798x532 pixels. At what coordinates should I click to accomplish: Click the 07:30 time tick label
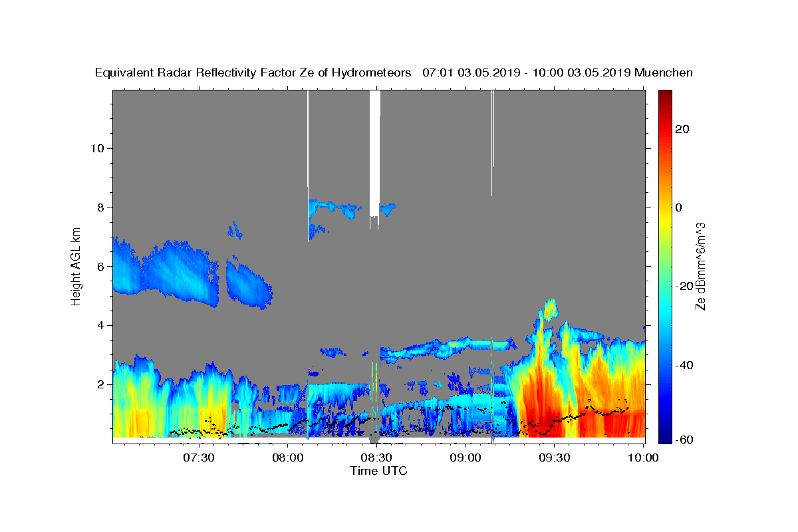point(199,458)
